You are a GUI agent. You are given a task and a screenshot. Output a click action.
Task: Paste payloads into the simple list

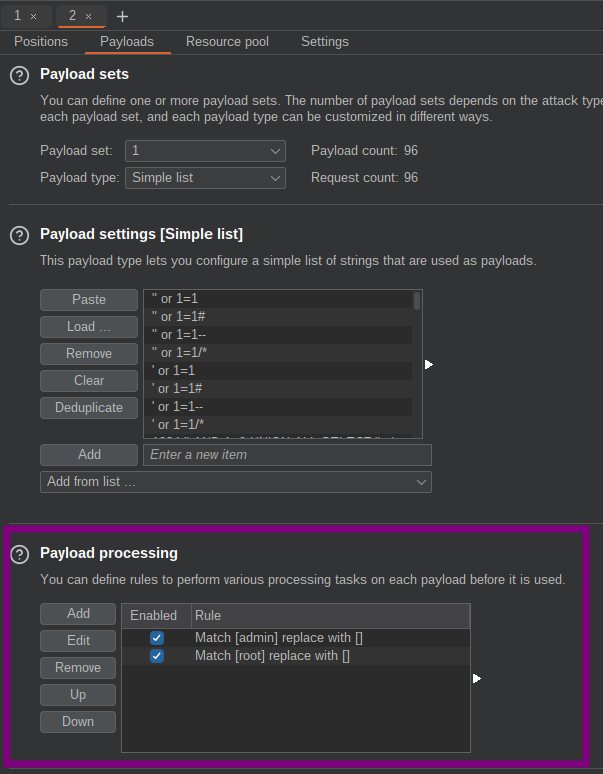point(89,300)
